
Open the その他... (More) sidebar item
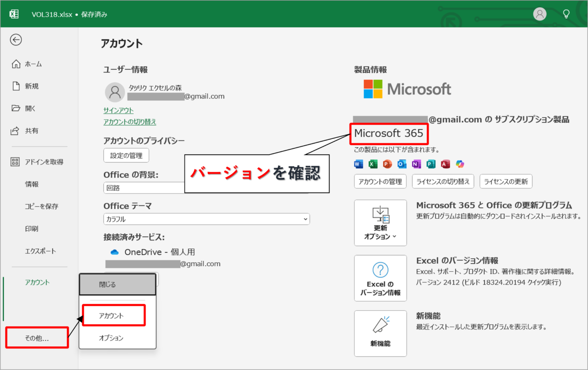(37, 338)
